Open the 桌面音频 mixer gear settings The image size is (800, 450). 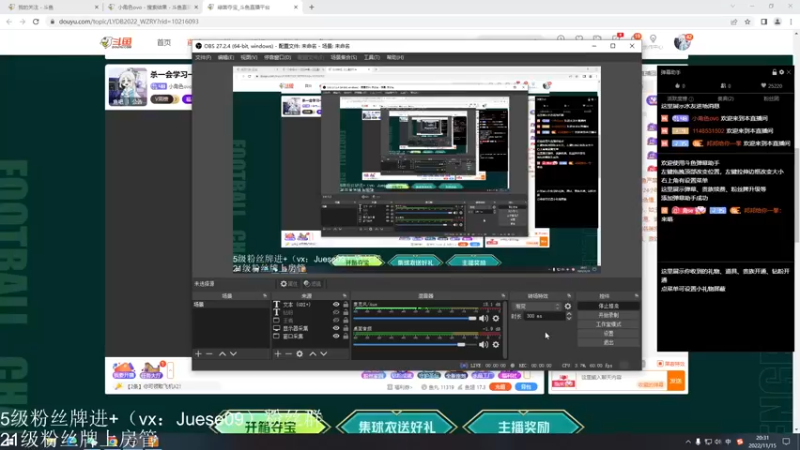coord(495,345)
